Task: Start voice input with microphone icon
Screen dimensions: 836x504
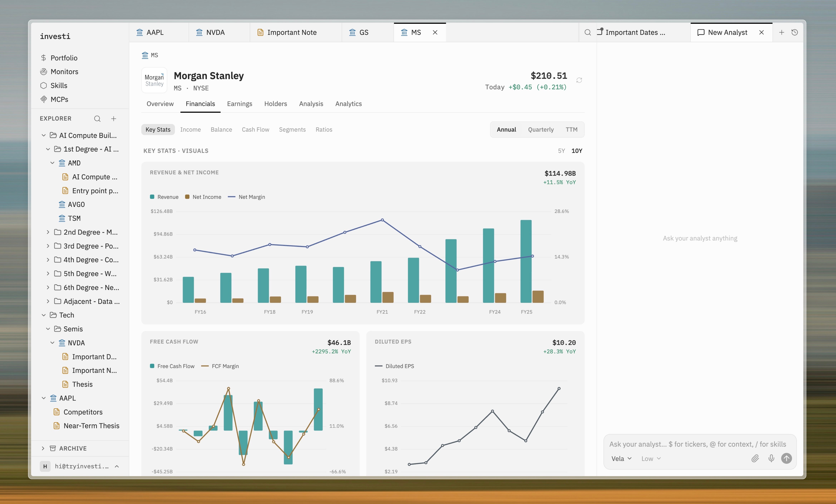Action: pos(771,459)
